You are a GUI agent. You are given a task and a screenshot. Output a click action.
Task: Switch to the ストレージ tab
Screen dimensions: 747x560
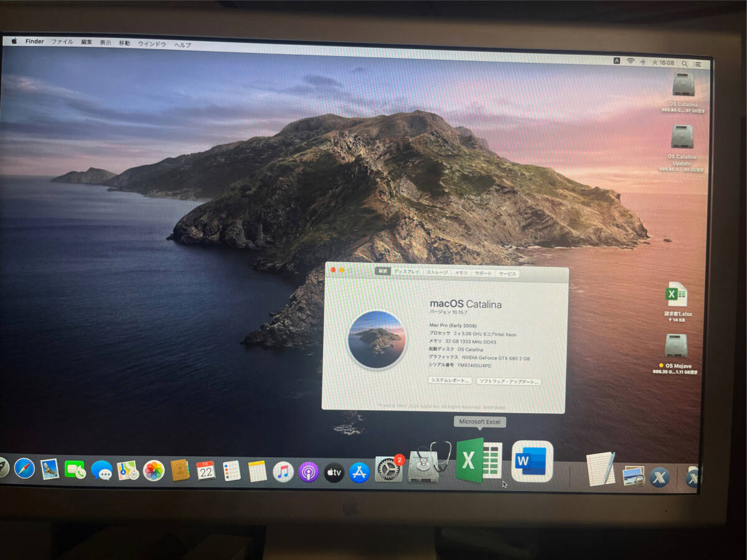[x=437, y=273]
